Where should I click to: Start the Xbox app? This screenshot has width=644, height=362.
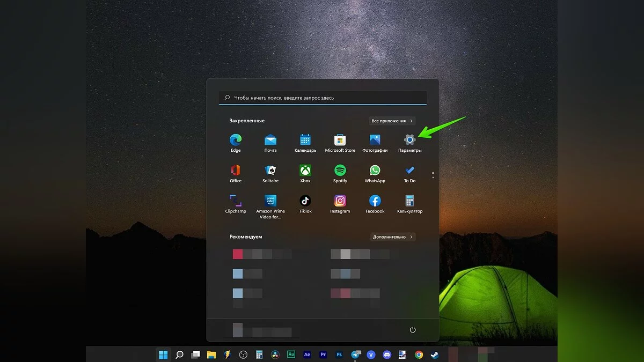(305, 171)
